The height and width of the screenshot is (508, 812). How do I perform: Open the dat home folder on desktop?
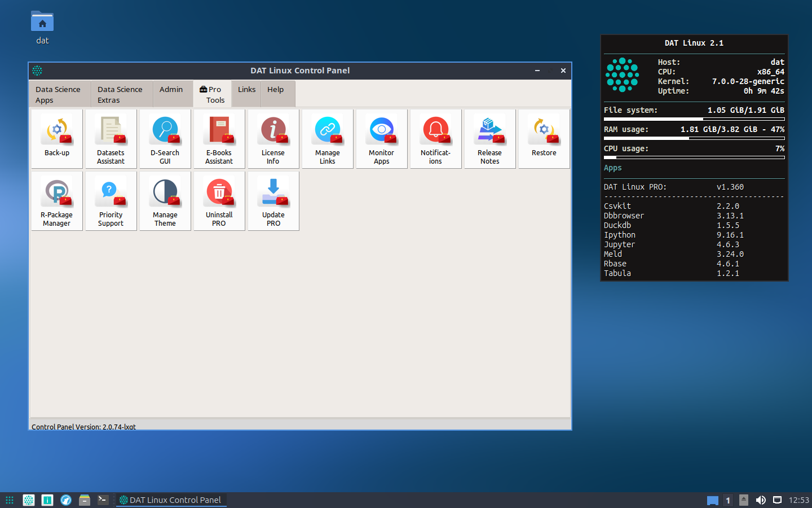(x=42, y=28)
